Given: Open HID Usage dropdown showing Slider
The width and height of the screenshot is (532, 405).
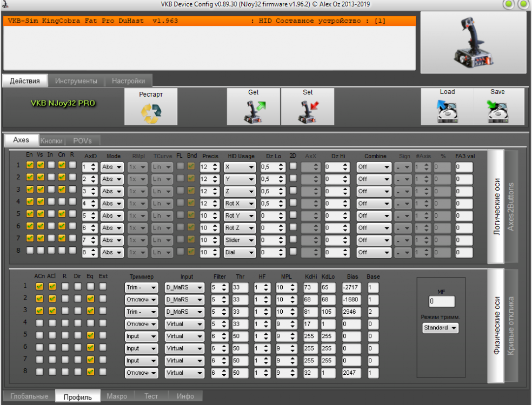Looking at the screenshot, I should pos(240,240).
